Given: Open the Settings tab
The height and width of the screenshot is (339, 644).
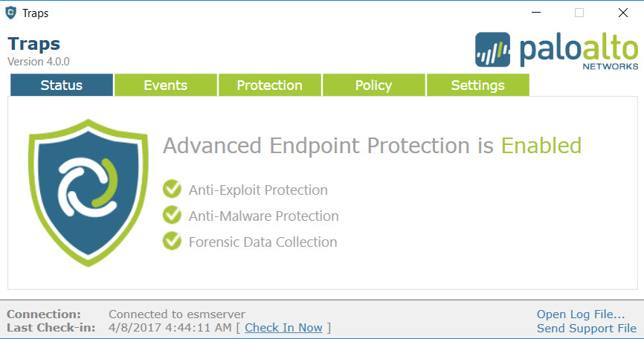Looking at the screenshot, I should (477, 85).
